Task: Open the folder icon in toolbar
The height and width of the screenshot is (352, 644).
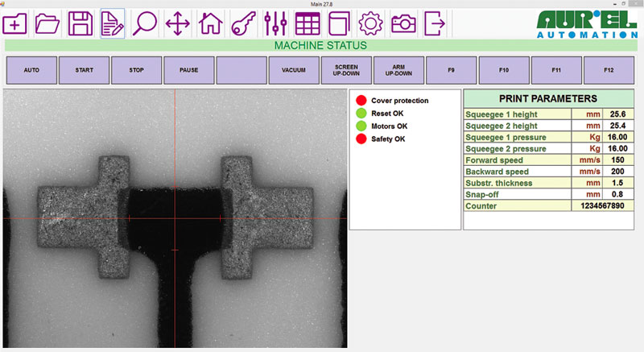Action: (x=47, y=24)
